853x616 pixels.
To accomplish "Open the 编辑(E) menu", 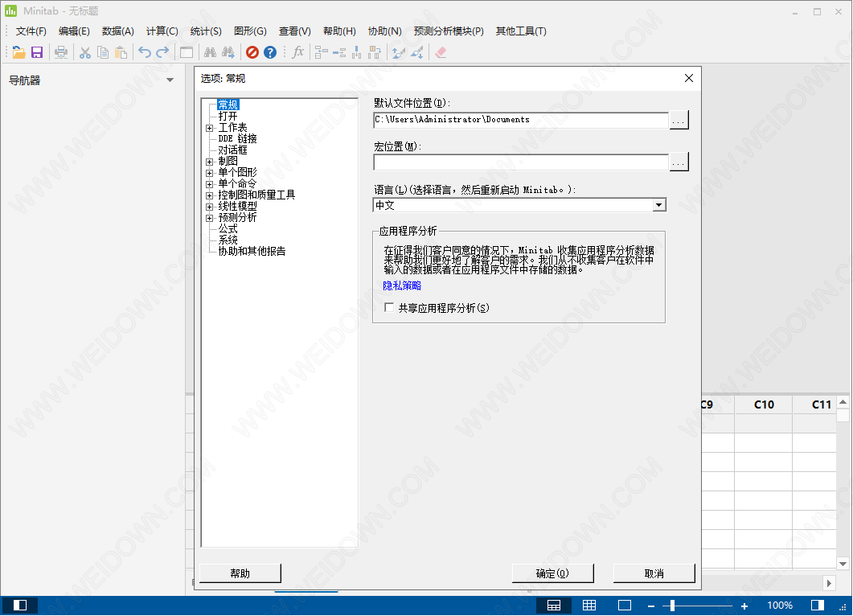I will 74,31.
